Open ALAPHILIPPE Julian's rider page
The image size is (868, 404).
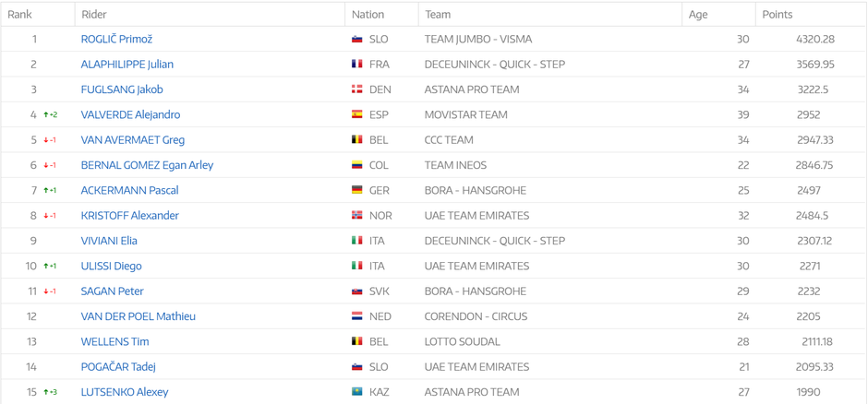(127, 65)
